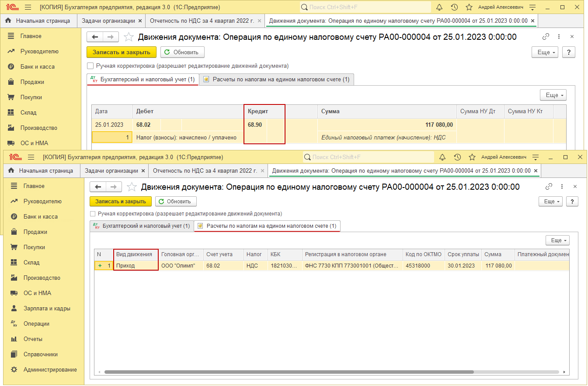Click the horizontal scrollbar under the lower table
This screenshot has height=386, width=588.
pos(289,372)
